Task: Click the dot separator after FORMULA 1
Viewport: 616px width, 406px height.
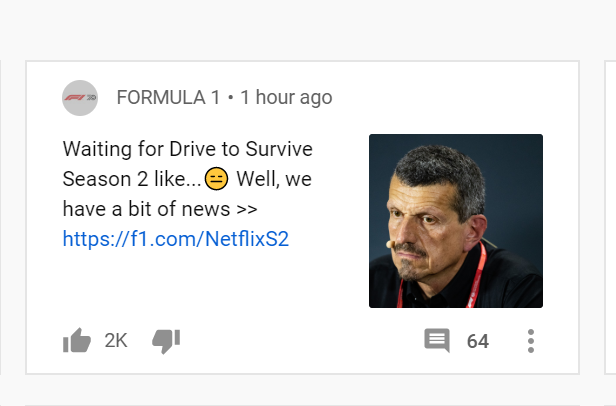Action: click(230, 98)
